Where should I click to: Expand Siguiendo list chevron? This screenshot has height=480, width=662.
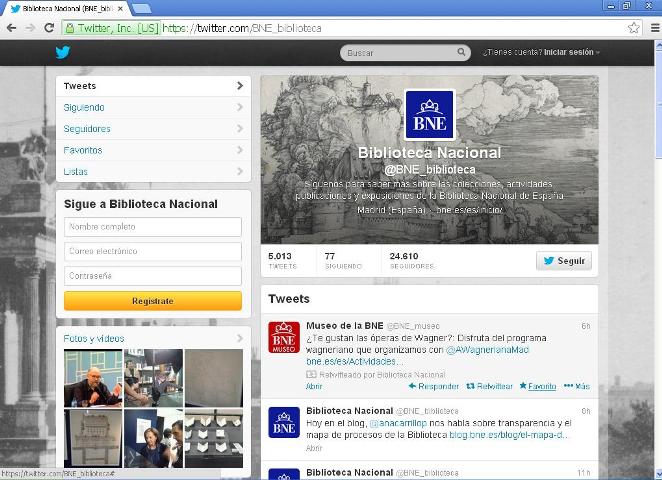click(x=240, y=107)
